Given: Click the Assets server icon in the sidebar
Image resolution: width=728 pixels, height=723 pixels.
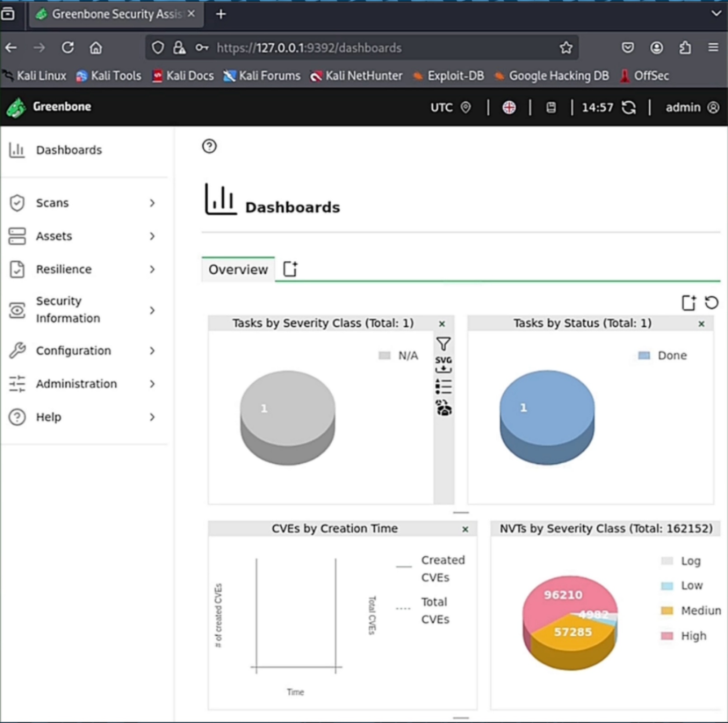Looking at the screenshot, I should pos(17,236).
